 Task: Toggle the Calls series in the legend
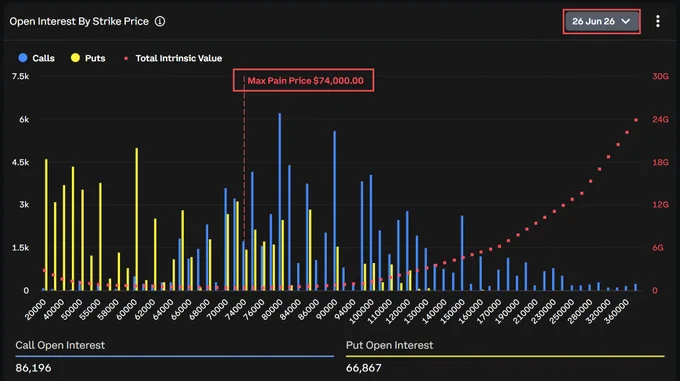(36, 58)
